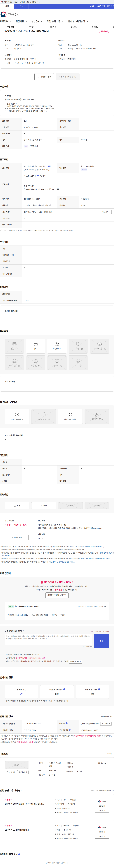This screenshot has width=114, height=868.
Task: Click the 고용24 입사지원 불가능 button
Action: pyautogui.click(x=68, y=77)
